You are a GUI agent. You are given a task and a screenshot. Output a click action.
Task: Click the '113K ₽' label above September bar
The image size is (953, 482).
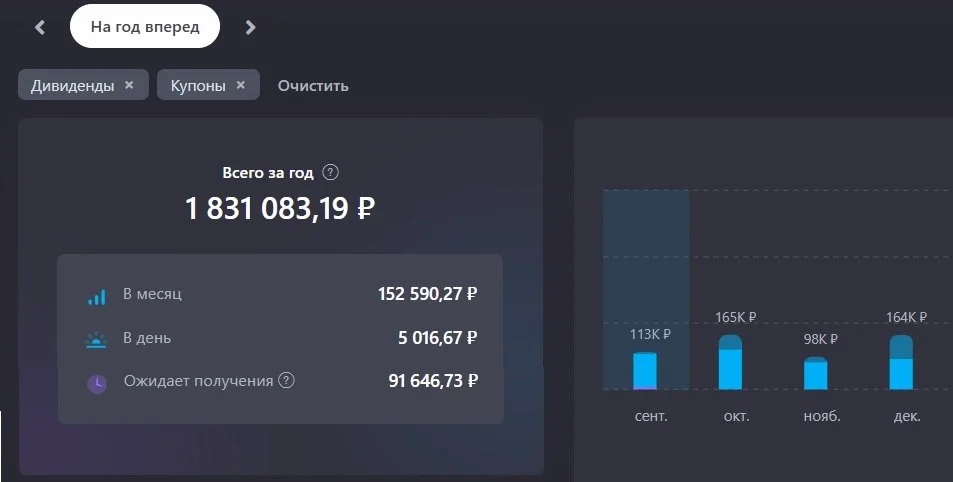pos(650,334)
